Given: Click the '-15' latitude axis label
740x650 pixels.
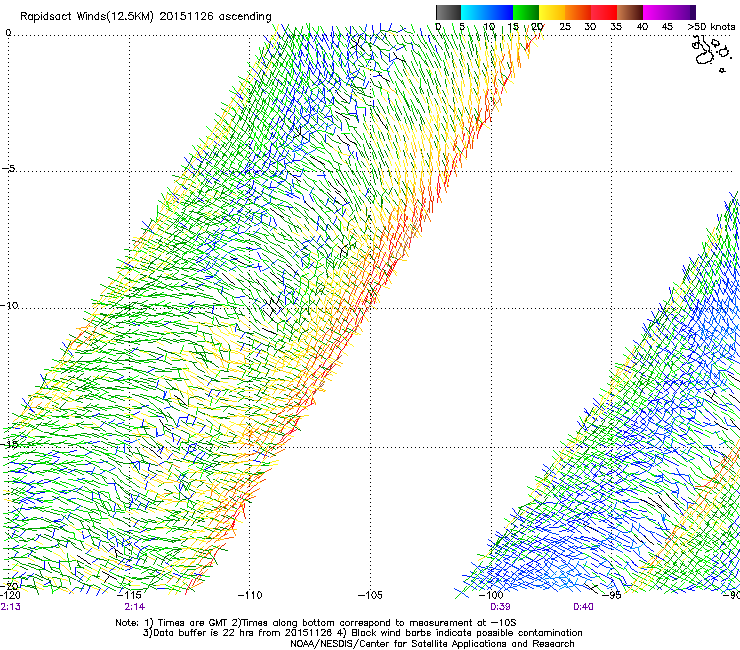Looking at the screenshot, I should point(9,444).
